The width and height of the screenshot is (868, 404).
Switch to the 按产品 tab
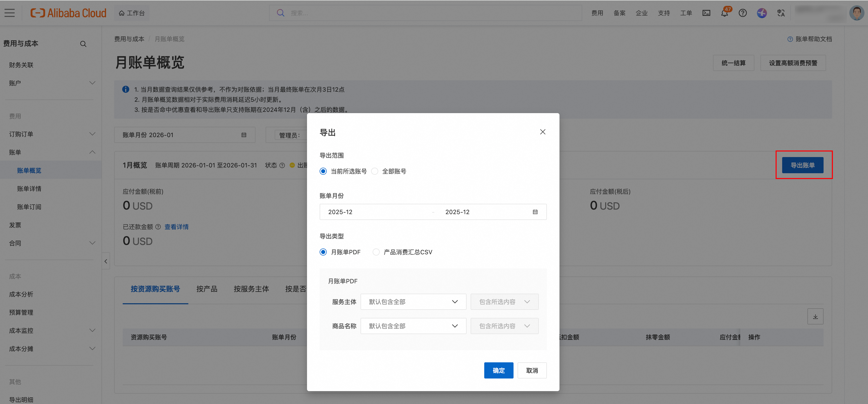pyautogui.click(x=207, y=289)
